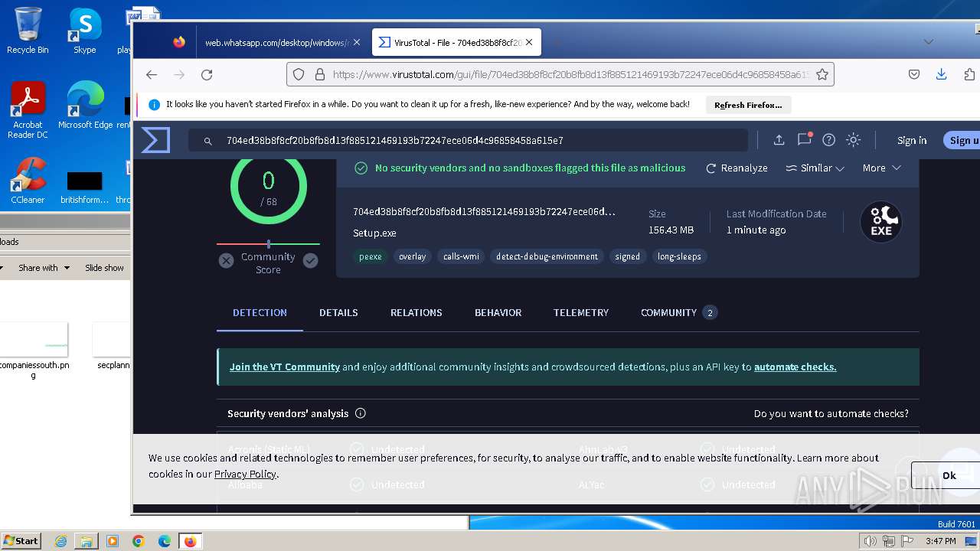
Task: Open Share with dropdown in Explorer window
Action: [x=44, y=268]
